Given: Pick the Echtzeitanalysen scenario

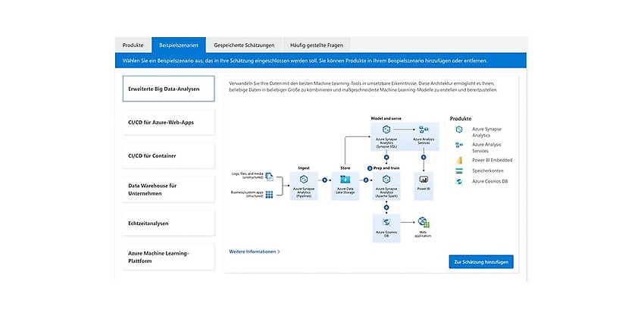Looking at the screenshot, I should pos(168,224).
